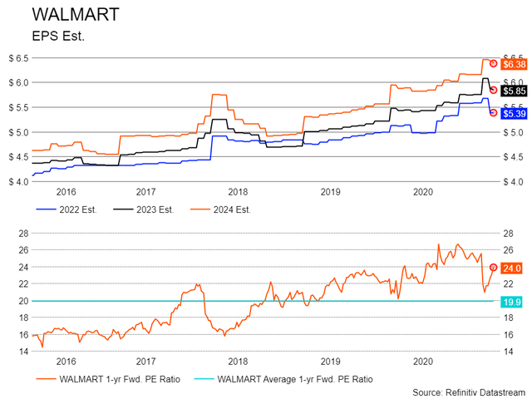Click the red circle marker on PE ratio line end
Viewport: 532px width, 399px height.
click(x=493, y=268)
